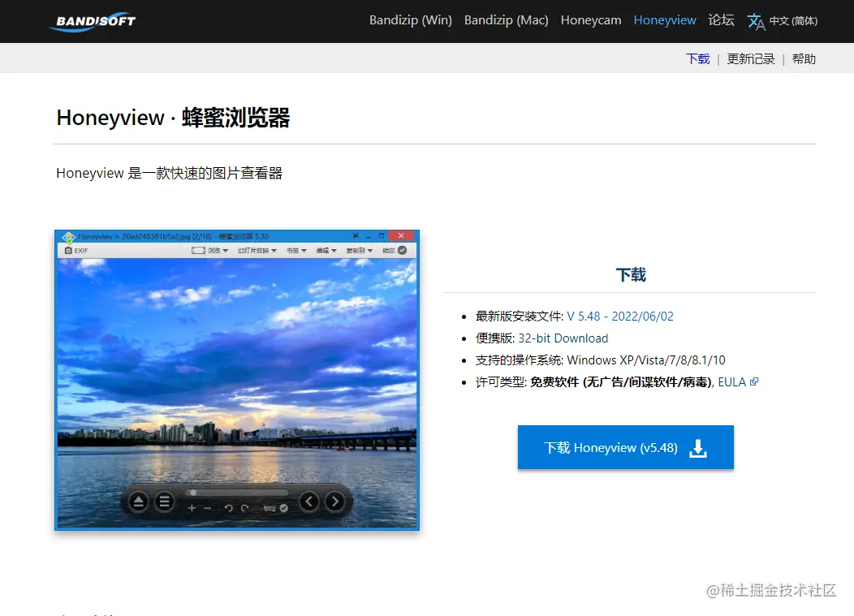Click the translate language icon
Image resolution: width=854 pixels, height=616 pixels.
click(x=756, y=21)
